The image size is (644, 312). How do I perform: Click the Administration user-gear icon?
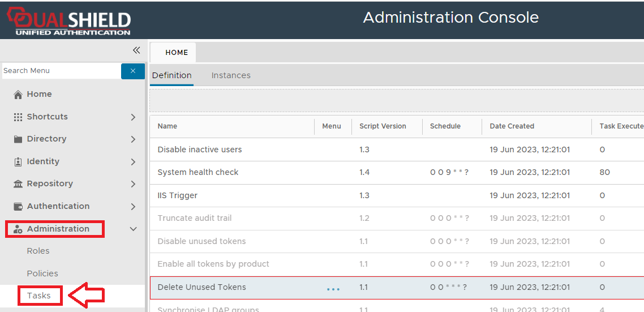click(x=18, y=229)
